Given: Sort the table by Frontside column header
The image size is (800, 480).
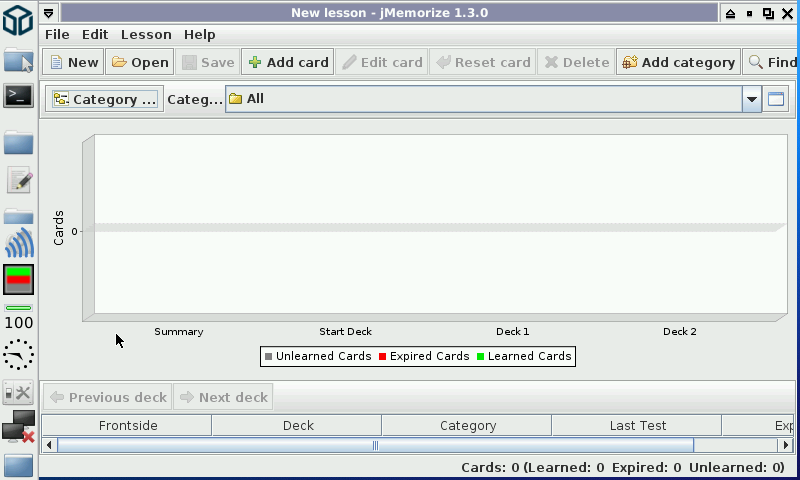Looking at the screenshot, I should click(128, 425).
